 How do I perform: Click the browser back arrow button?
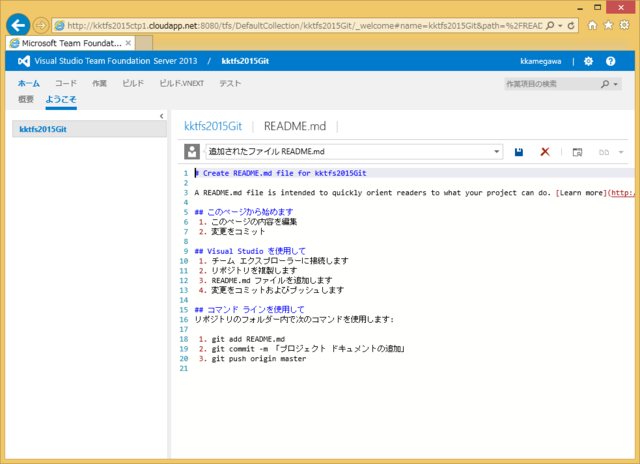coord(18,25)
